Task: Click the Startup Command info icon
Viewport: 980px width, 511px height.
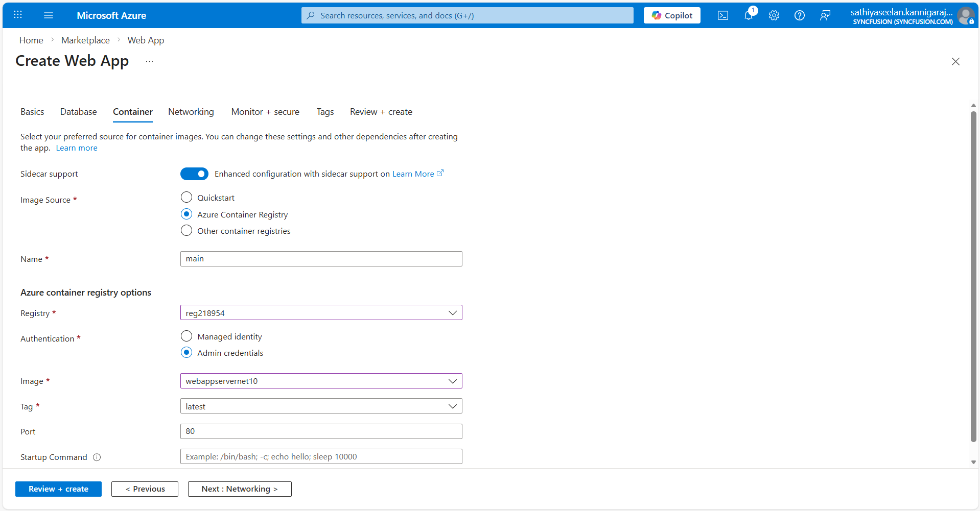Action: pos(97,457)
